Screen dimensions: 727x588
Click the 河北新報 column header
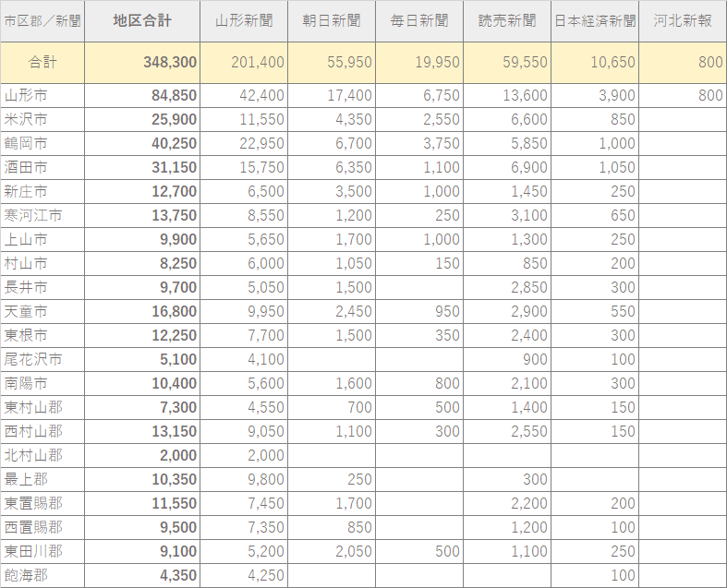(x=683, y=21)
